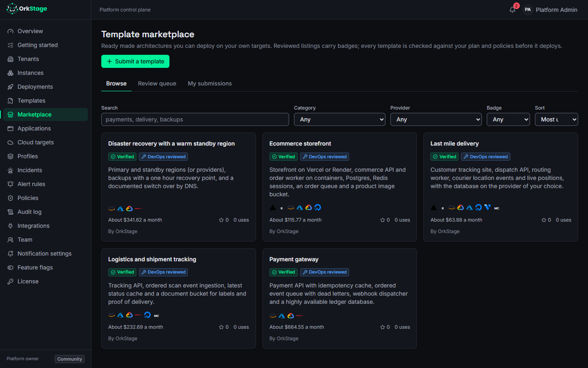
Task: Click the Platform Admin user name
Action: click(557, 10)
